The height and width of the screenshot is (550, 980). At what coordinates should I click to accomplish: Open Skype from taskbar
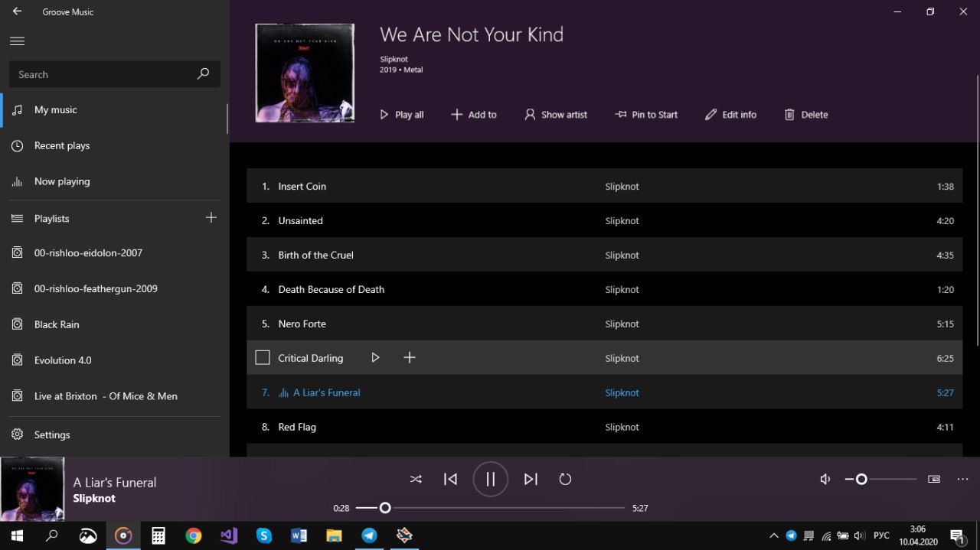pos(264,535)
